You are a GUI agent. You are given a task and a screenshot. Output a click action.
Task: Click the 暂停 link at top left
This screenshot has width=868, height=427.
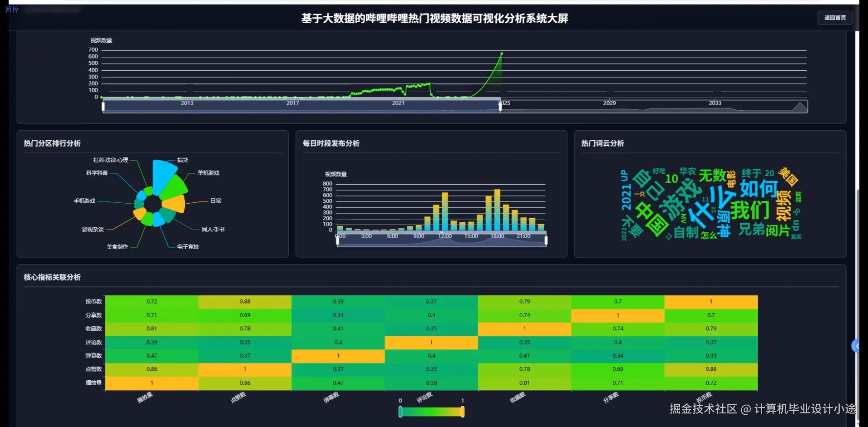pyautogui.click(x=12, y=9)
